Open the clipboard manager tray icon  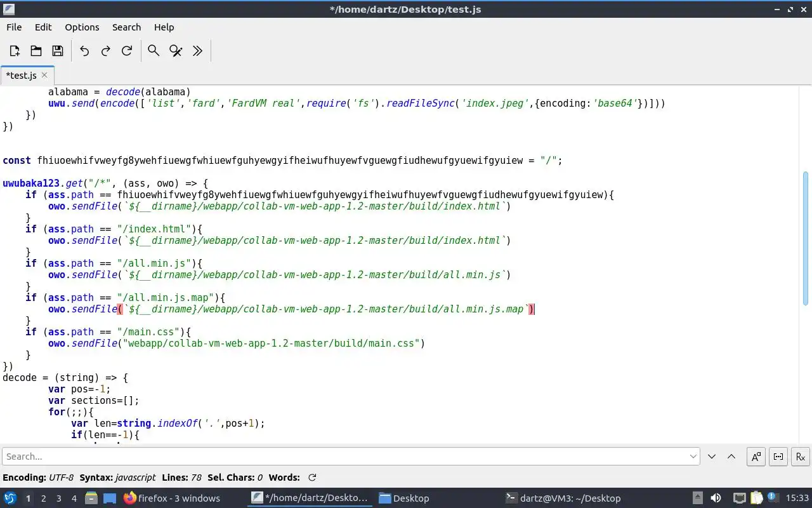click(x=756, y=498)
